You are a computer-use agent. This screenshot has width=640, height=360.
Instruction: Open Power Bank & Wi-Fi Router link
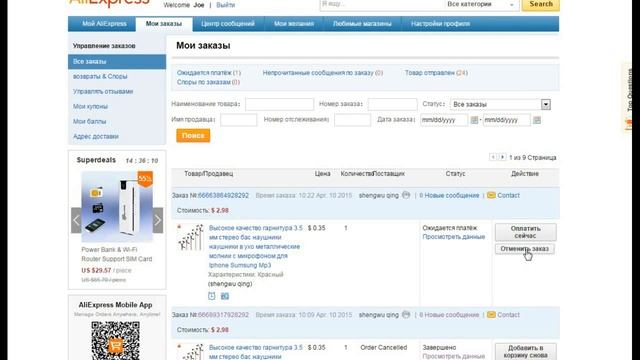pos(117,254)
